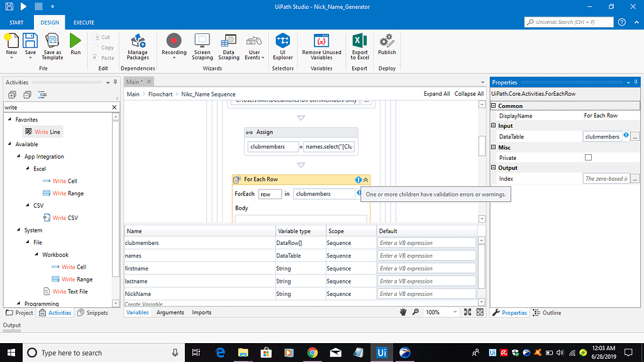Collapse the For Each Row activity
The image size is (644, 362).
point(365,180)
